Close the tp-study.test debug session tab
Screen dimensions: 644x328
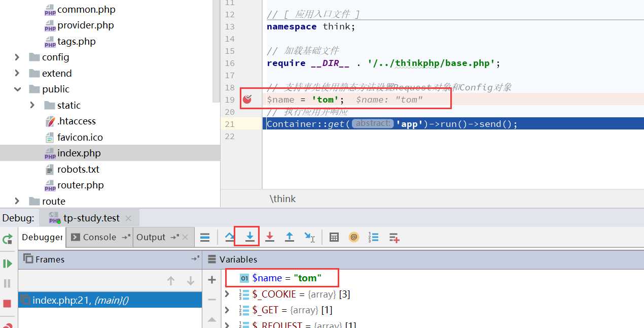(128, 218)
